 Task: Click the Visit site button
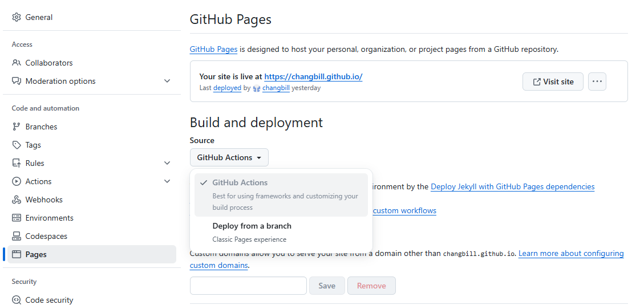click(553, 82)
